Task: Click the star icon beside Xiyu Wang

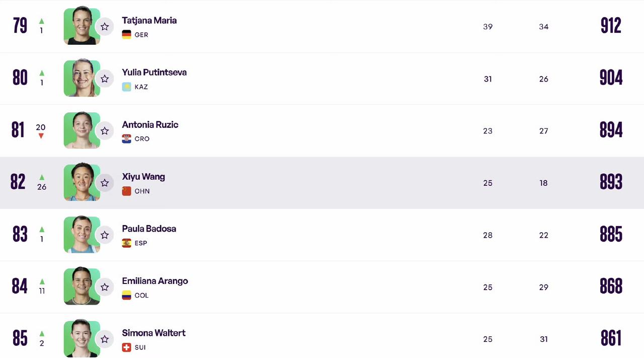Action: coord(105,183)
